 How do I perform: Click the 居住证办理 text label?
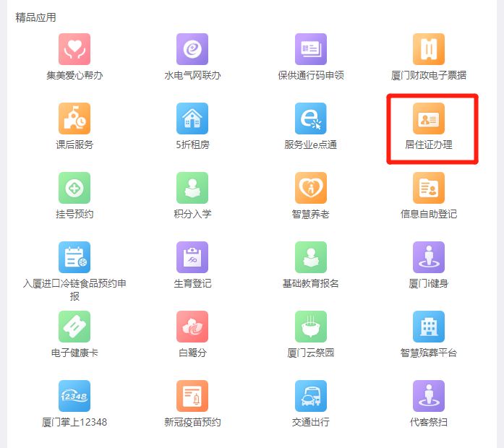point(429,145)
